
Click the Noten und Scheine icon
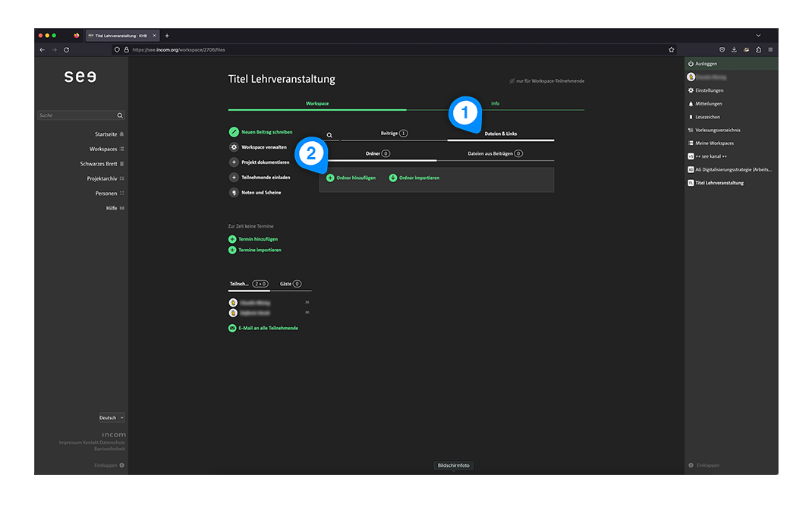tap(234, 193)
